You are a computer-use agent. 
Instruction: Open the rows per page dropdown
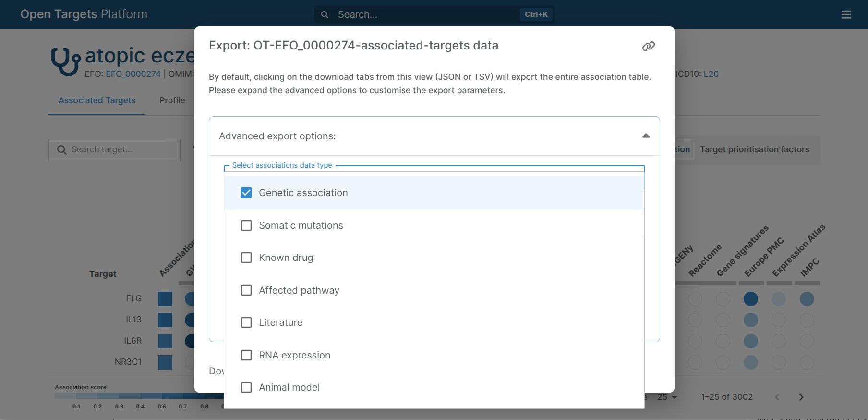click(x=667, y=397)
